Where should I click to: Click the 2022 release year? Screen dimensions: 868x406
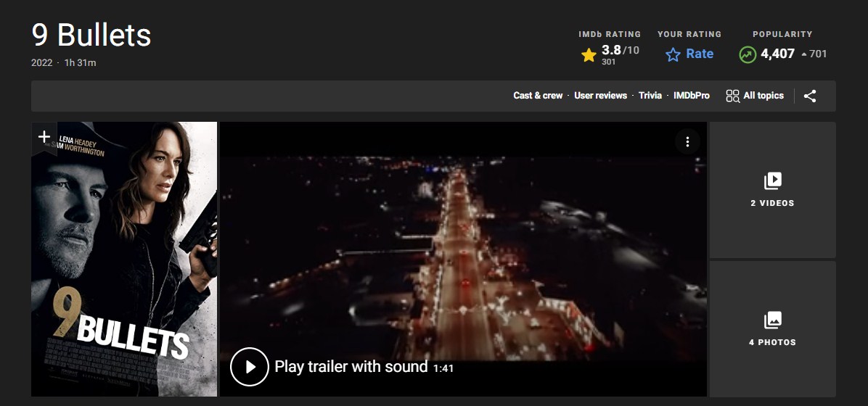(41, 63)
